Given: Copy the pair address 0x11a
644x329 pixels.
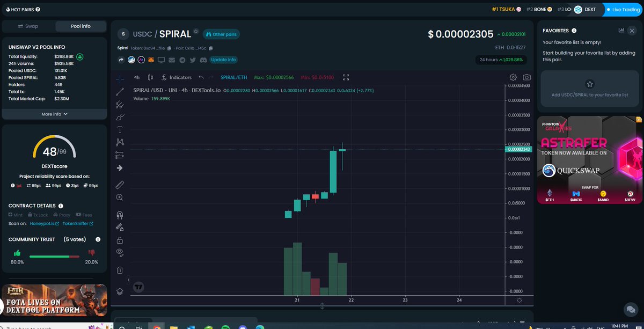Looking at the screenshot, I should (211, 48).
